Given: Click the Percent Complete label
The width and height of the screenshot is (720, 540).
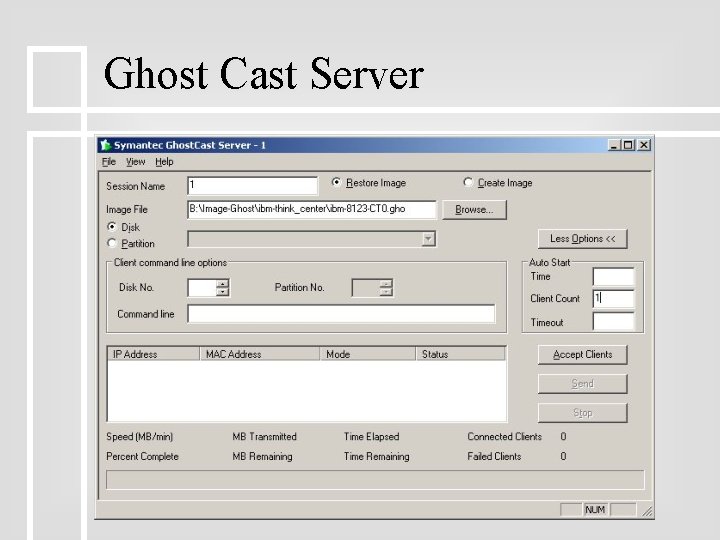Looking at the screenshot, I should [x=142, y=456].
